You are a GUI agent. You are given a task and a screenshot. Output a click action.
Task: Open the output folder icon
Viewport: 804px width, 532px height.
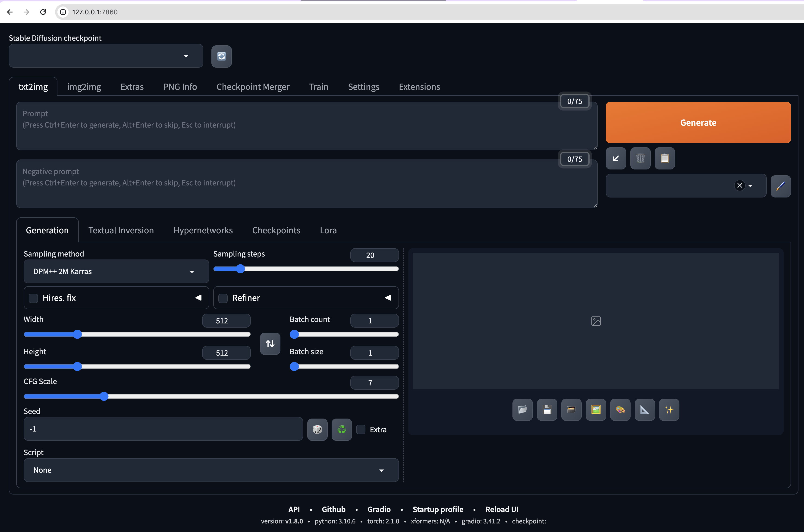pos(522,410)
